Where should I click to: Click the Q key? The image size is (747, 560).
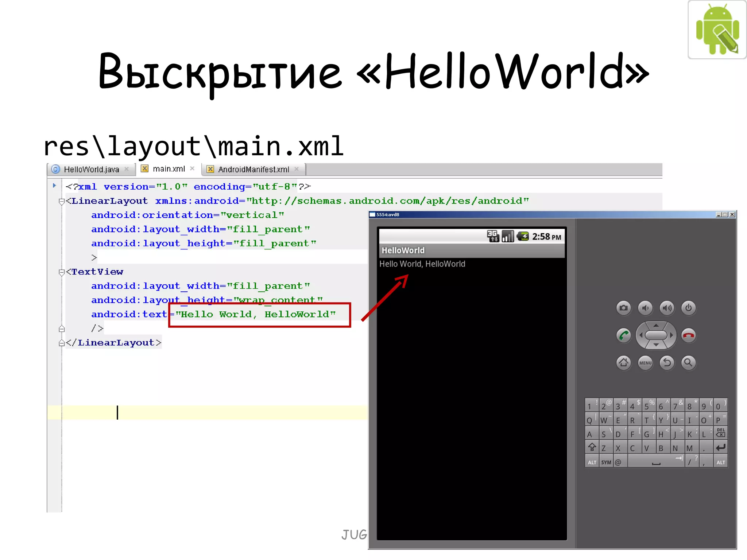pyautogui.click(x=592, y=419)
